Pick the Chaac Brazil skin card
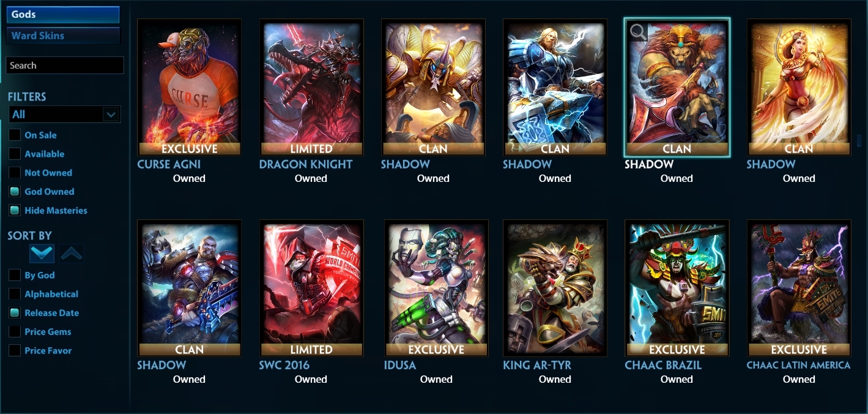This screenshot has height=414, width=868. click(677, 288)
